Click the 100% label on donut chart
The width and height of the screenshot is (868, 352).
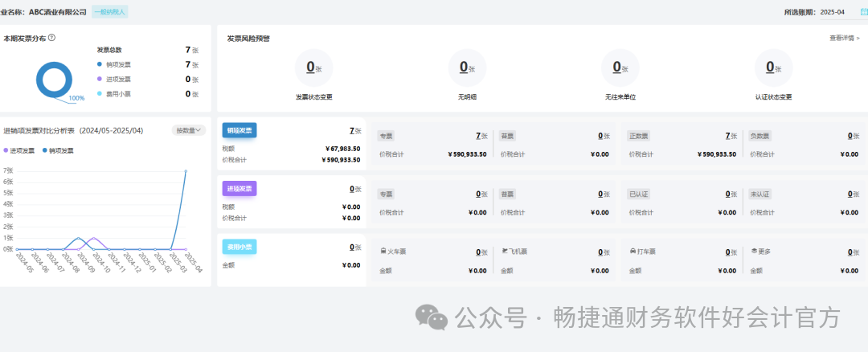(x=76, y=98)
